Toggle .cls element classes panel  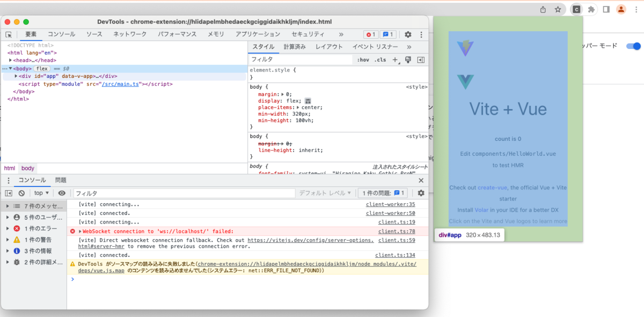click(380, 60)
